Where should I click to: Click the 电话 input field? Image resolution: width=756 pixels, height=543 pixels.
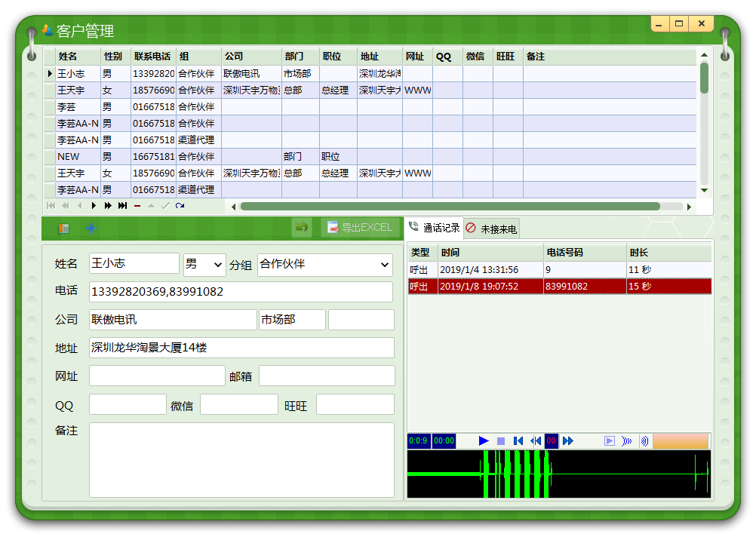pyautogui.click(x=241, y=292)
